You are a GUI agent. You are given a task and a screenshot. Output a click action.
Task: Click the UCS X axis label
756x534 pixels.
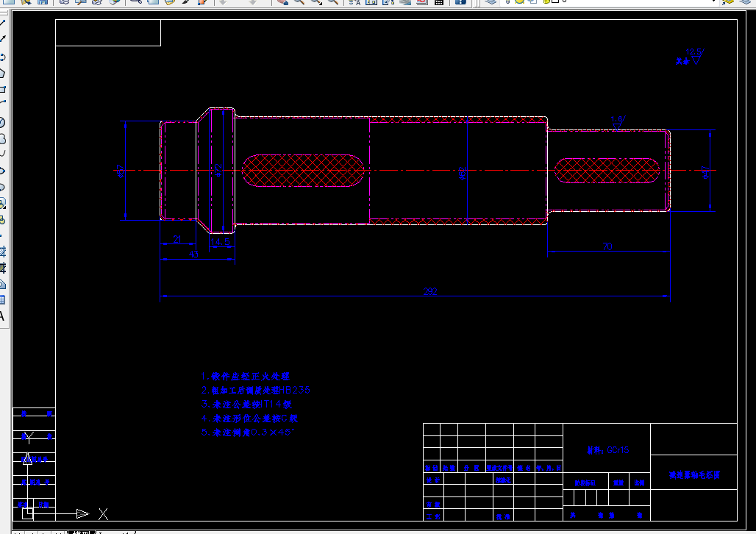[103, 513]
